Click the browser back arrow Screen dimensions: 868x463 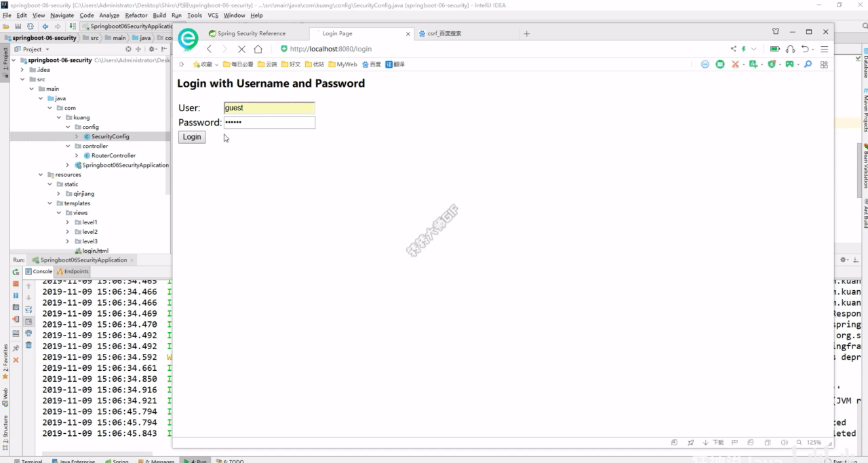209,49
